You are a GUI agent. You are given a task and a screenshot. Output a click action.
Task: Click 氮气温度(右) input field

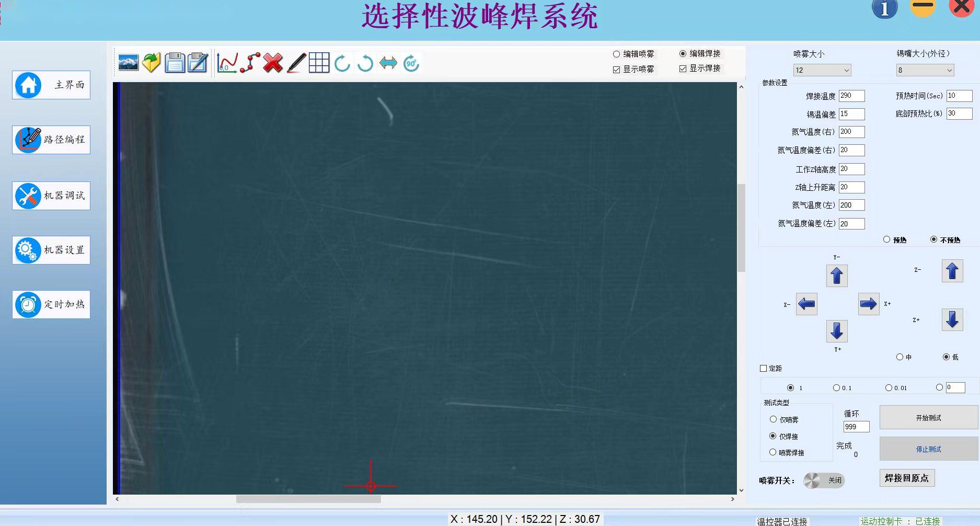852,132
